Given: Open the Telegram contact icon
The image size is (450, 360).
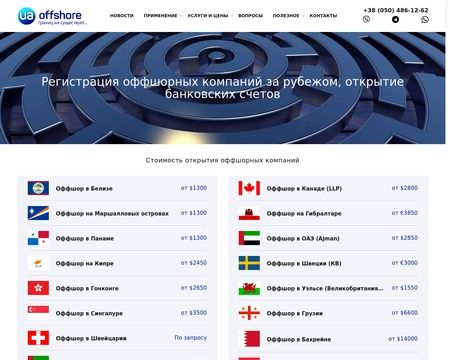Looking at the screenshot, I should tap(395, 19).
